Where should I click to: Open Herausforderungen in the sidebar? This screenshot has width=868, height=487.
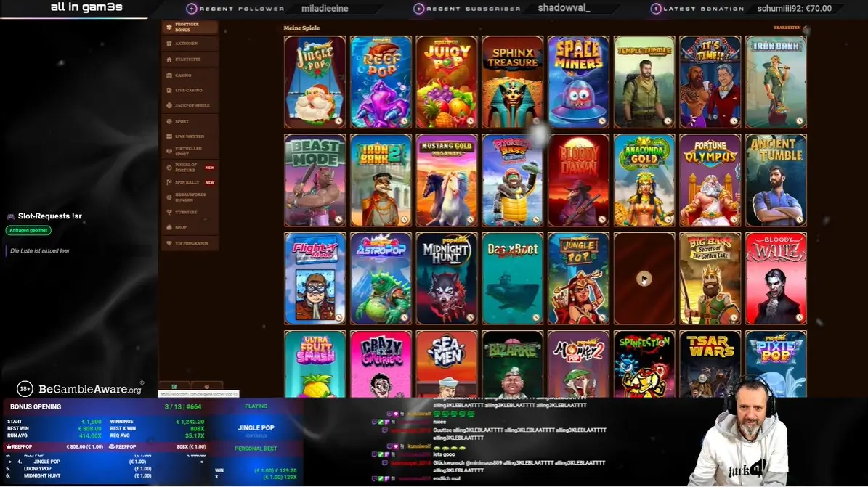(x=190, y=197)
